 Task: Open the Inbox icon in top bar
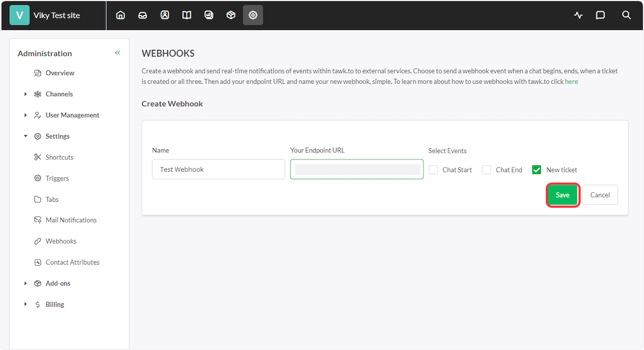pyautogui.click(x=143, y=15)
